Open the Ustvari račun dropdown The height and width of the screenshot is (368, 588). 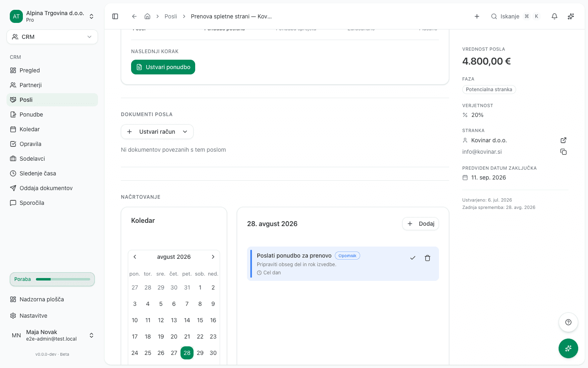157,132
